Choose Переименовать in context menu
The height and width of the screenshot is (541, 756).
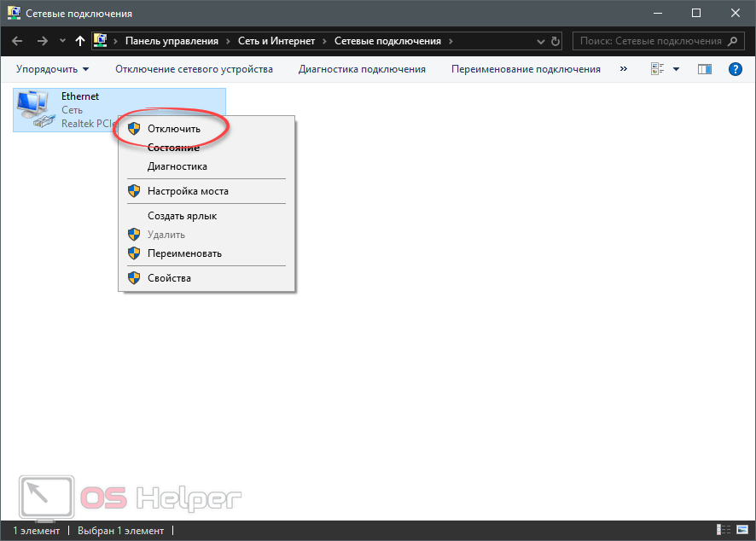206,253
